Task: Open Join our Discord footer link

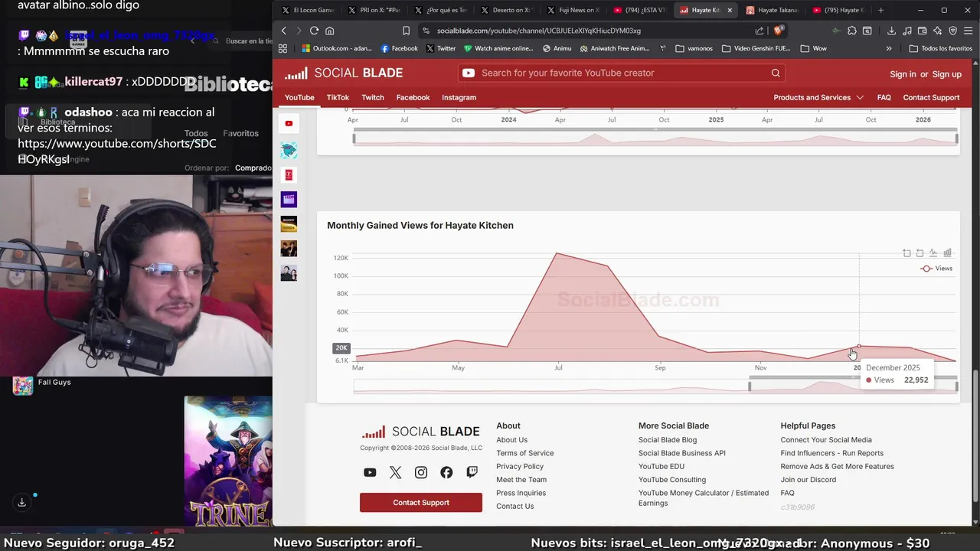Action: click(x=808, y=480)
